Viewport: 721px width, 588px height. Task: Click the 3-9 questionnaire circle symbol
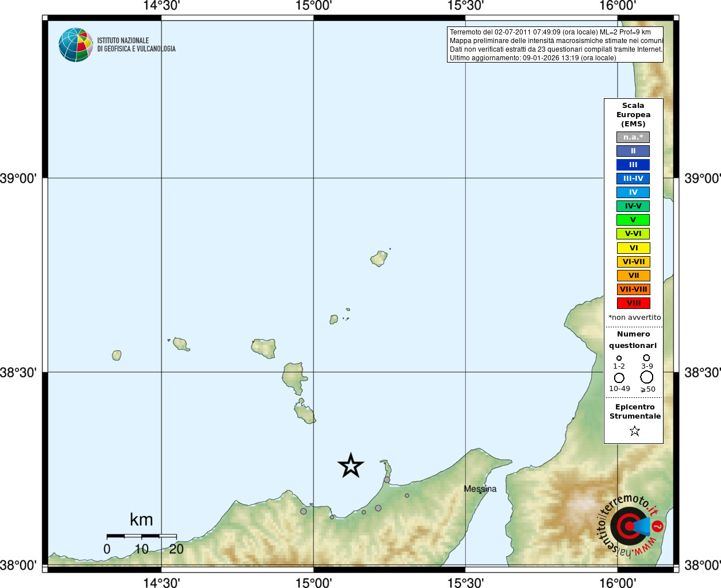646,358
